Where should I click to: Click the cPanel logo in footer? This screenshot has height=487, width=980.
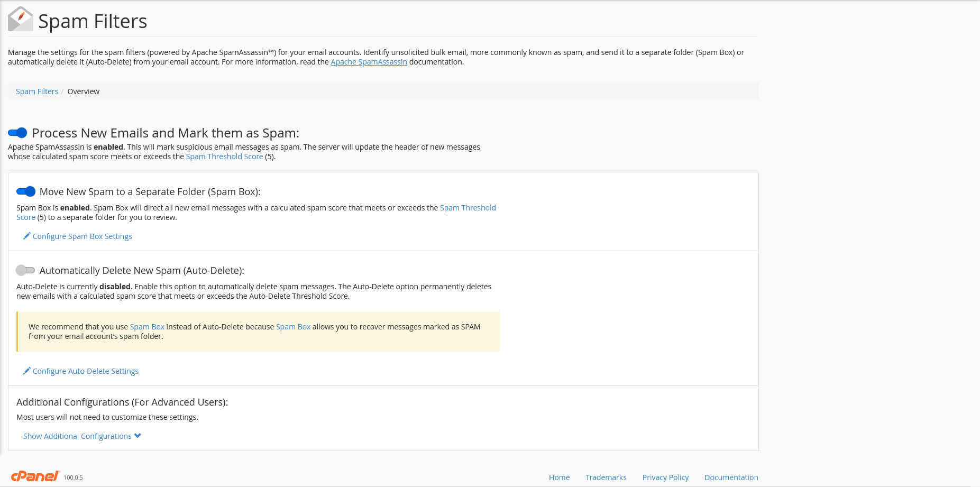click(35, 476)
